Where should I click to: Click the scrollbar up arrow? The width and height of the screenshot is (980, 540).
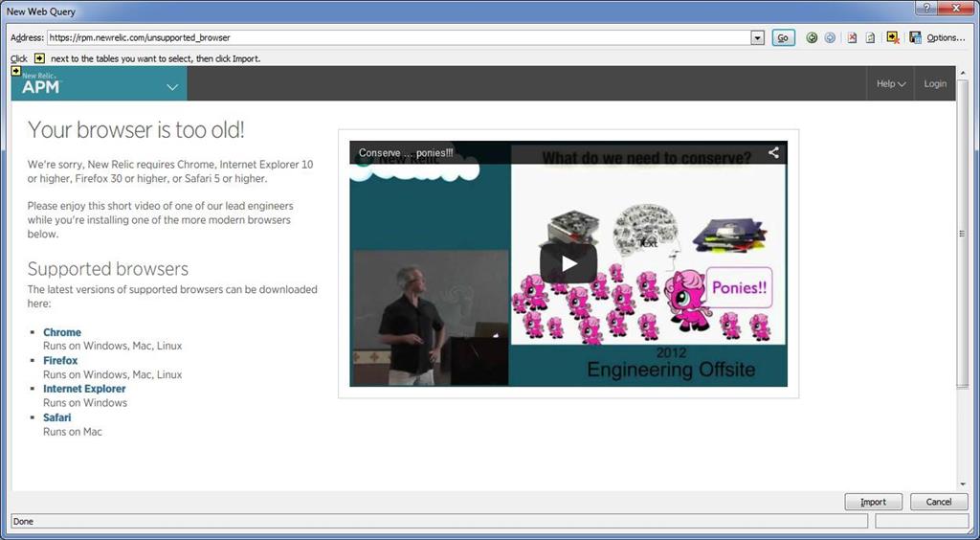[x=962, y=73]
